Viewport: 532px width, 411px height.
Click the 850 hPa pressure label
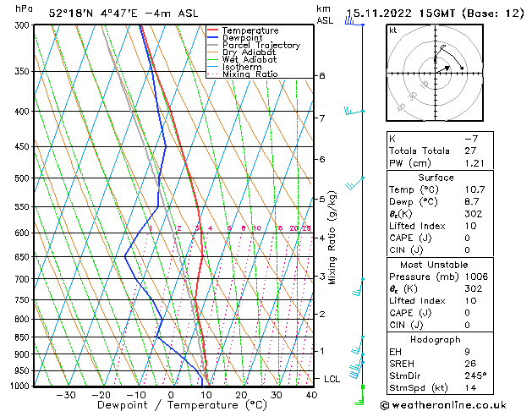coord(24,337)
